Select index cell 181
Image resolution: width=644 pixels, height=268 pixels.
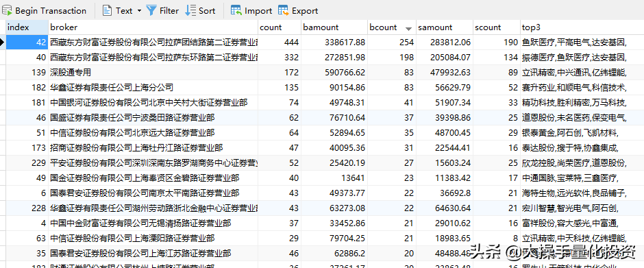tap(27, 103)
